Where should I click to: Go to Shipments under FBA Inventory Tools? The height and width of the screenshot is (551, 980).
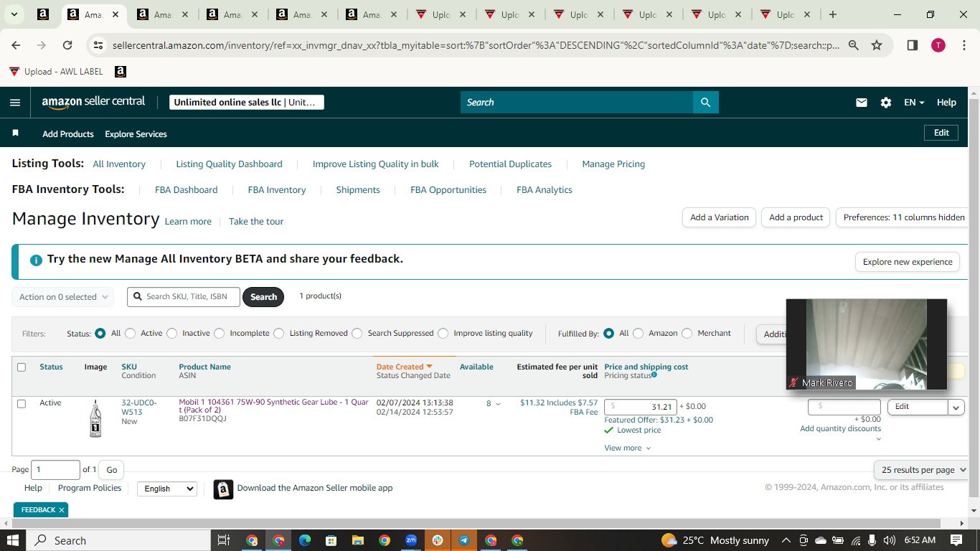358,190
